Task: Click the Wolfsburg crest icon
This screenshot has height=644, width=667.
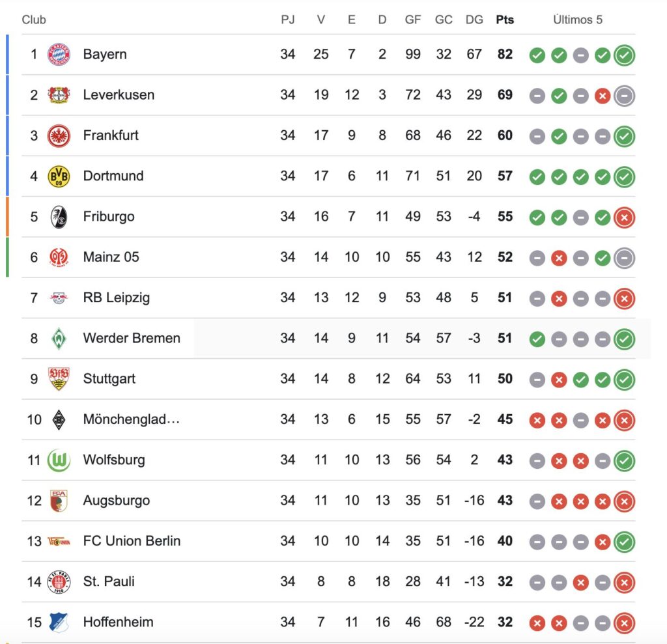Action: click(x=59, y=460)
